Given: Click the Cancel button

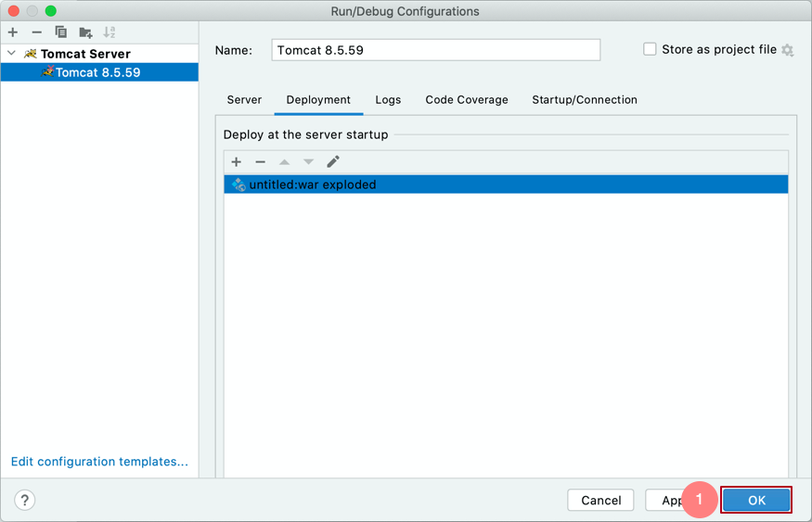Looking at the screenshot, I should coord(600,501).
